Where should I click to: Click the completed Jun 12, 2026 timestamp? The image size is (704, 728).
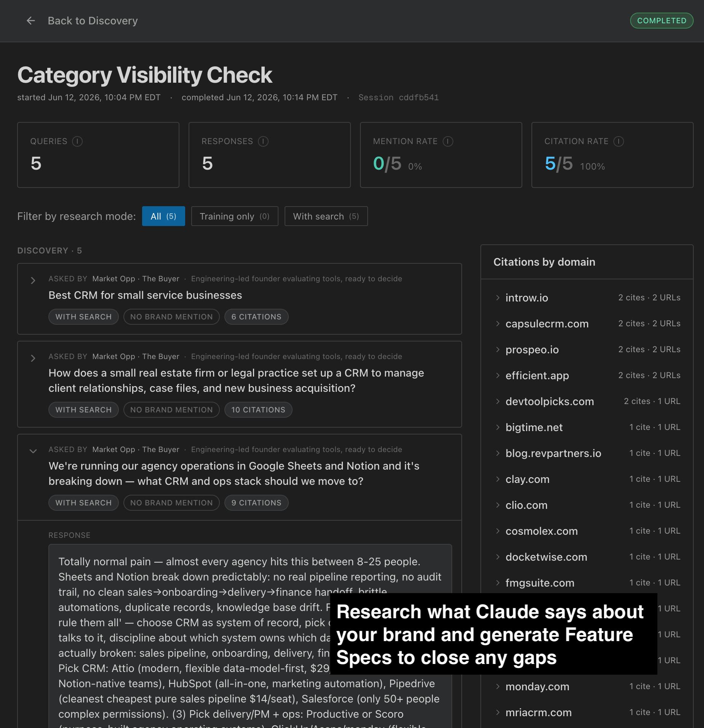pos(259,98)
